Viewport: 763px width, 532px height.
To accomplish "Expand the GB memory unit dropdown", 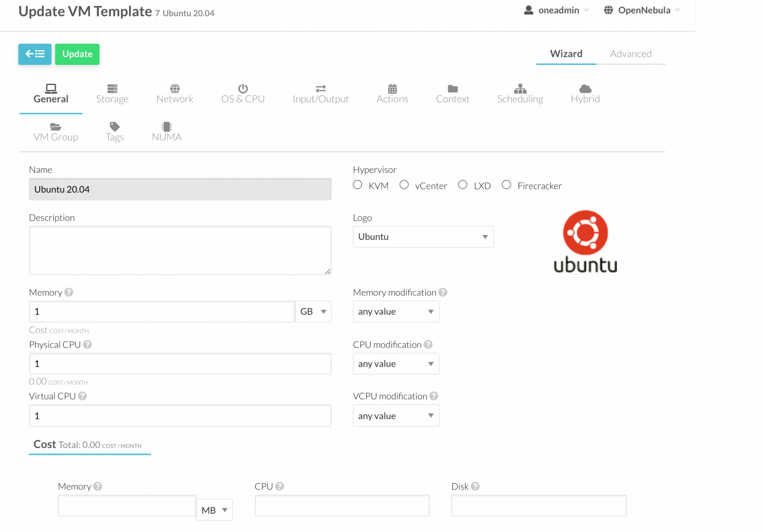I will click(313, 311).
